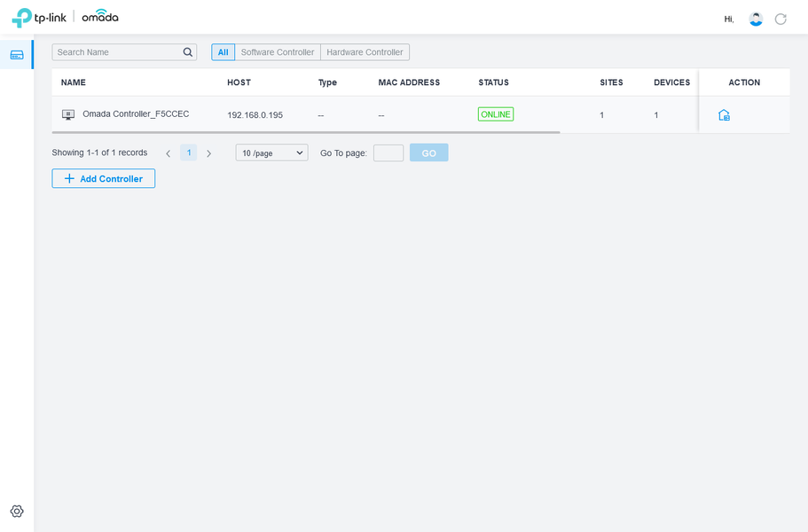
Task: Click host address 192.168.0.195
Action: [x=255, y=115]
